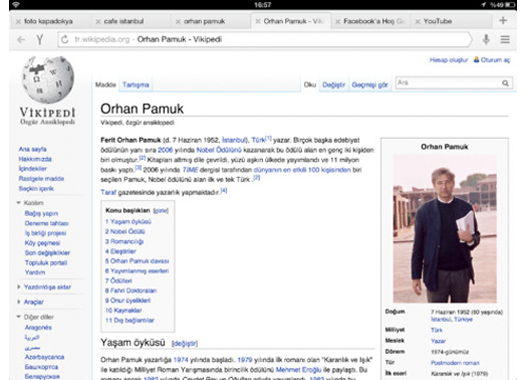Viewport: 525px width, 380px height.
Task: Open the Nobel Ödülünü link in intro
Action: pos(219,150)
